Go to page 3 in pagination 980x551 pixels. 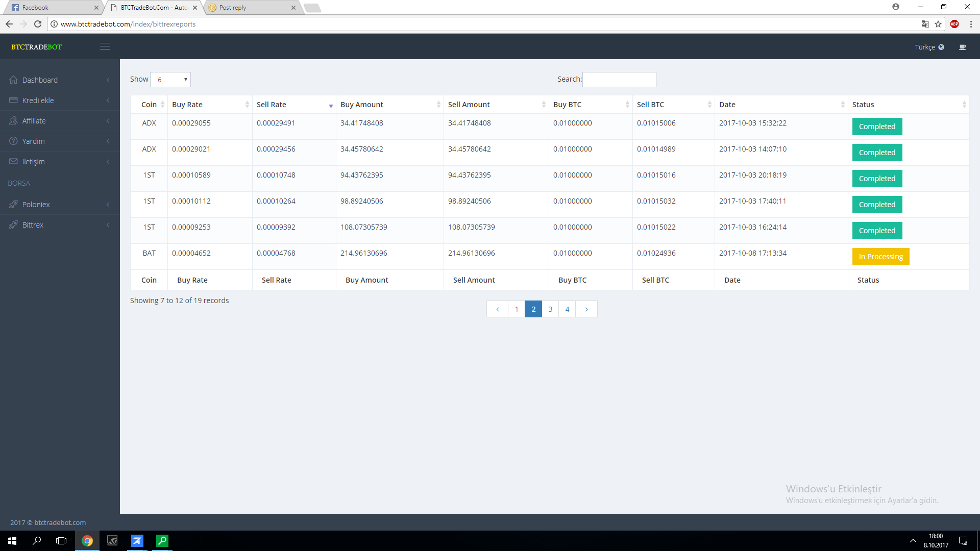550,309
